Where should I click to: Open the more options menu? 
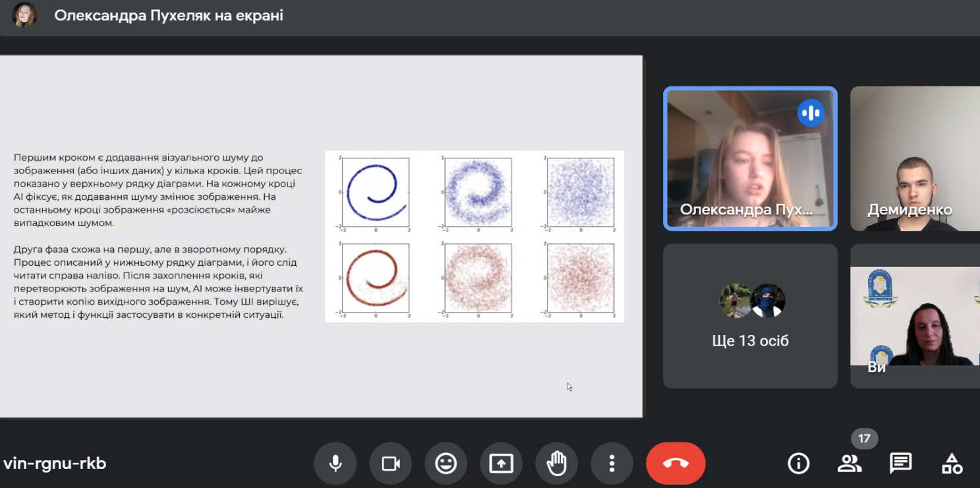click(612, 464)
